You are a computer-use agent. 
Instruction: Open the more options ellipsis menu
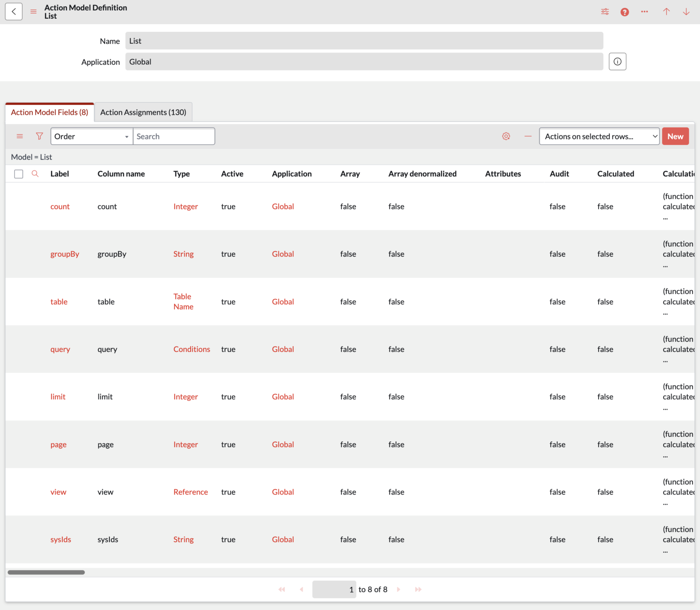(644, 11)
